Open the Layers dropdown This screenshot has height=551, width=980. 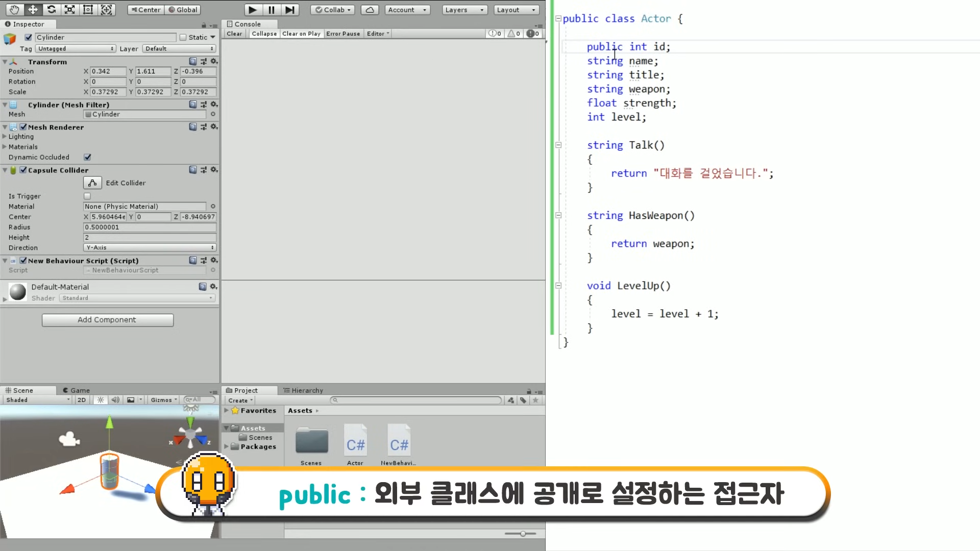click(463, 10)
